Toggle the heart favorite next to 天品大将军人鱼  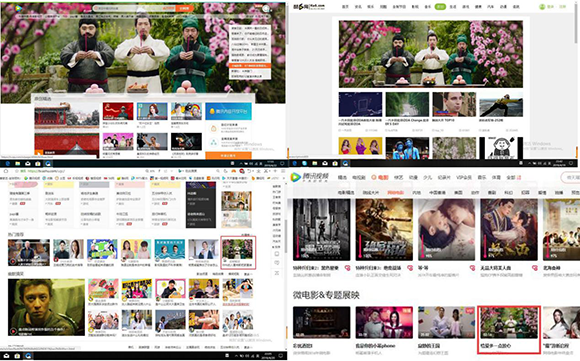pyautogui.click(x=535, y=268)
